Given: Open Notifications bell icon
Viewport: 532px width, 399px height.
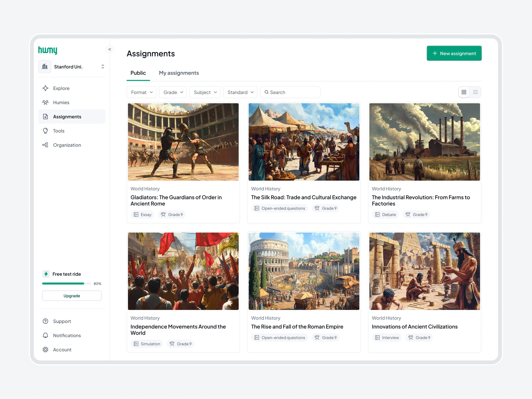Looking at the screenshot, I should tap(45, 336).
